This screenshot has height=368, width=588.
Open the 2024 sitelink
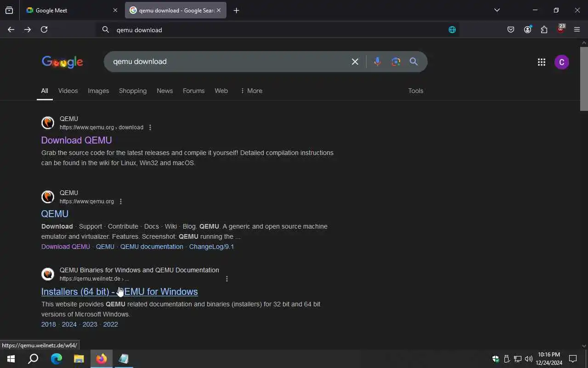(x=69, y=324)
